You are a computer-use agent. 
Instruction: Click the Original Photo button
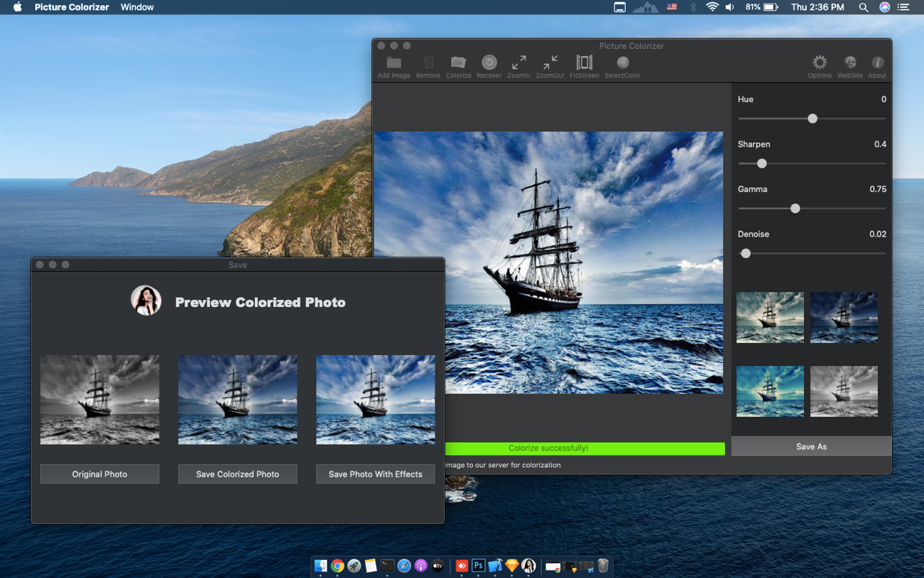pos(100,474)
